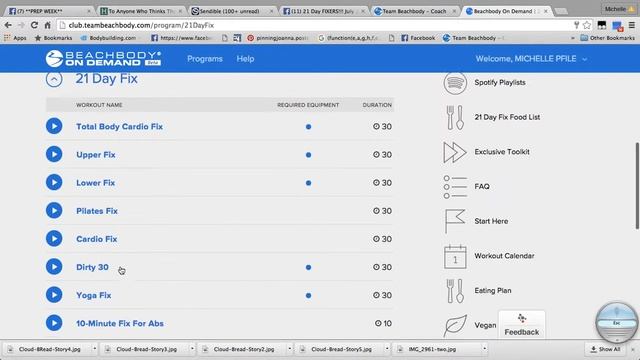Open the Feedback button
The image size is (640, 360).
(522, 325)
